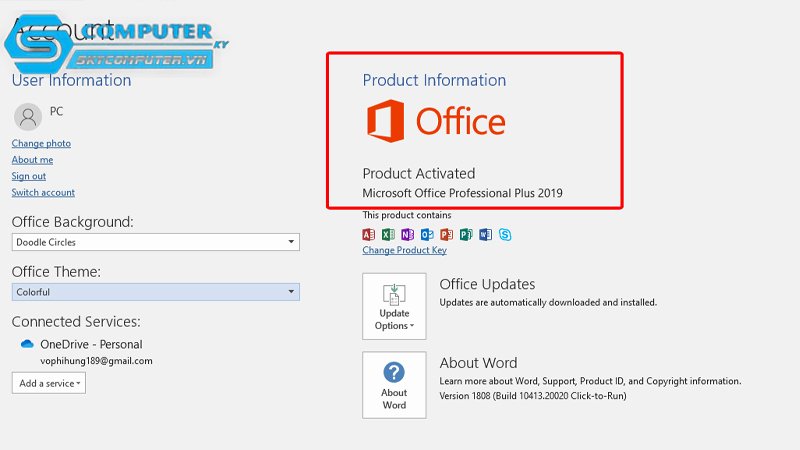This screenshot has width=800, height=450.
Task: Click the Change Product Key link
Action: tap(405, 250)
